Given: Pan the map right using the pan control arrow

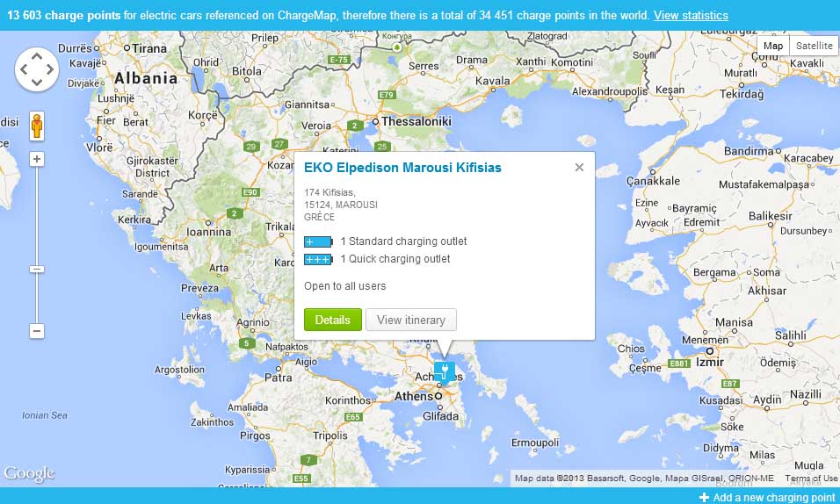Looking at the screenshot, I should pos(50,69).
